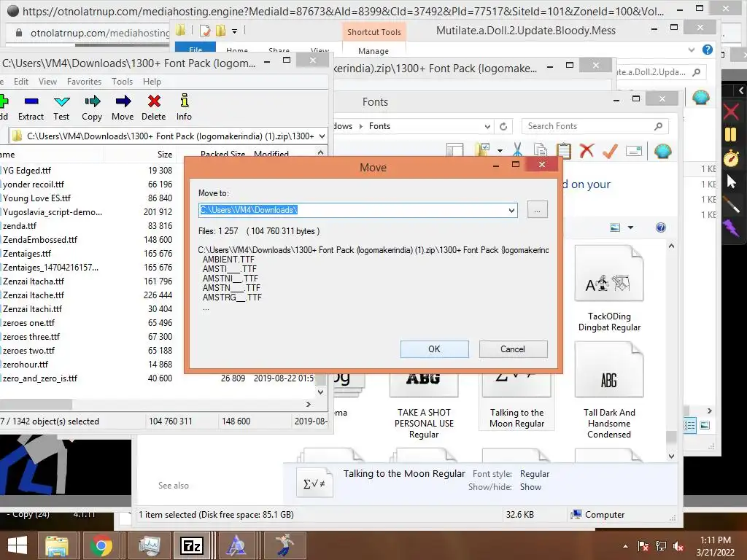Open the folder options dropdown arrow in Fonts toolbar
747x560 pixels.
[500, 150]
